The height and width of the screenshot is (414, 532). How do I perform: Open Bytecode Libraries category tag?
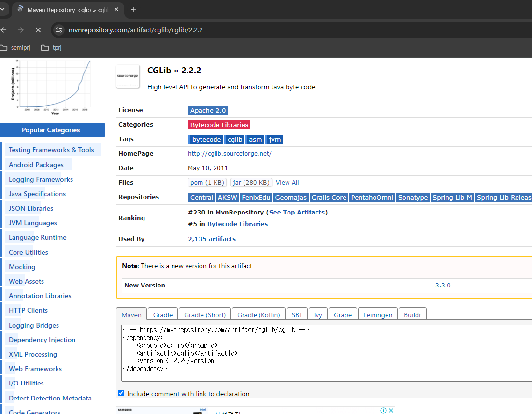pyautogui.click(x=219, y=125)
